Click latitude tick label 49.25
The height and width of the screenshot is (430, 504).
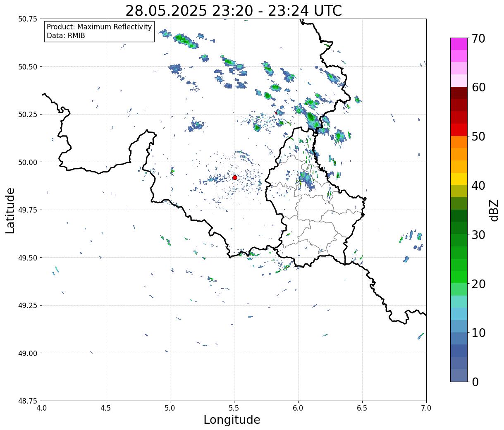point(28,306)
